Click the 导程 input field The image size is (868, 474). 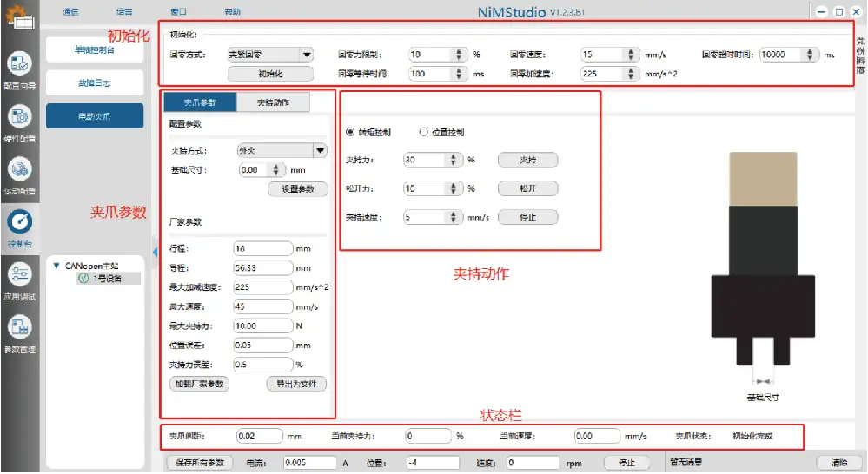tap(263, 268)
